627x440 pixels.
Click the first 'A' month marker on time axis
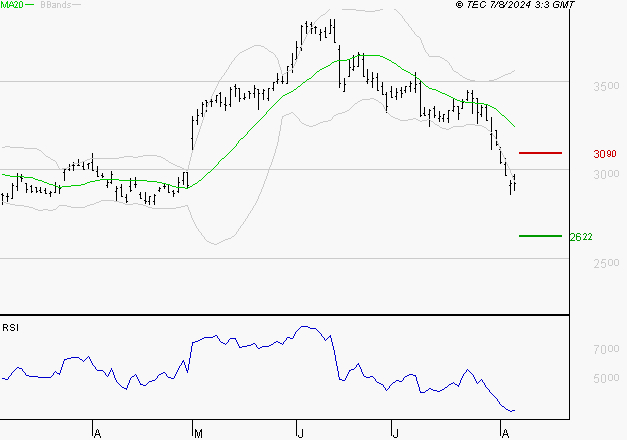coord(97,434)
